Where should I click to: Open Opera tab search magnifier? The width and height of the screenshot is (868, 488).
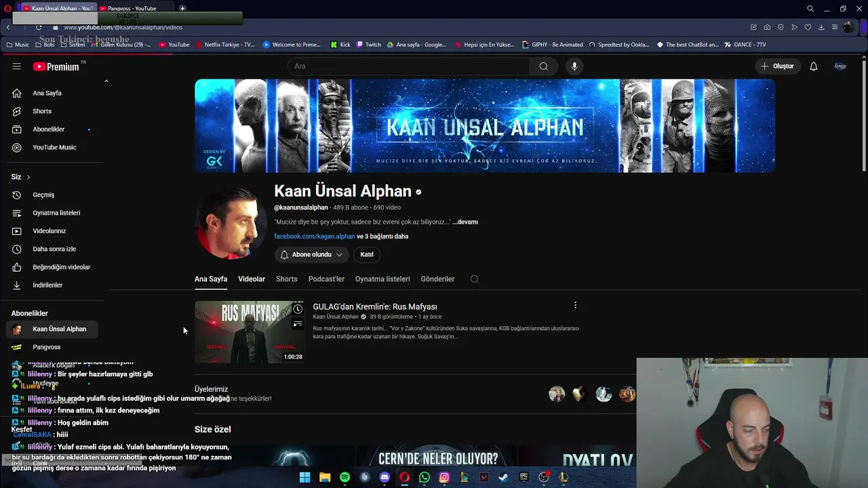pyautogui.click(x=810, y=9)
